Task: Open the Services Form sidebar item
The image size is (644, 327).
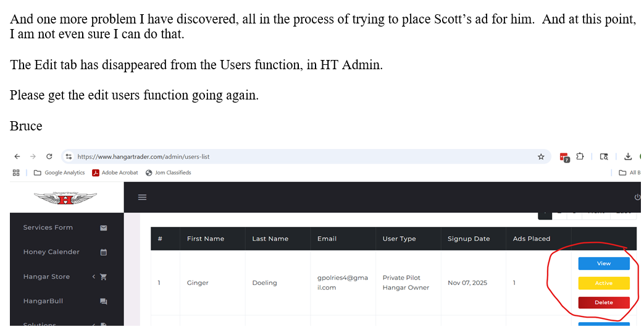Action: click(48, 227)
